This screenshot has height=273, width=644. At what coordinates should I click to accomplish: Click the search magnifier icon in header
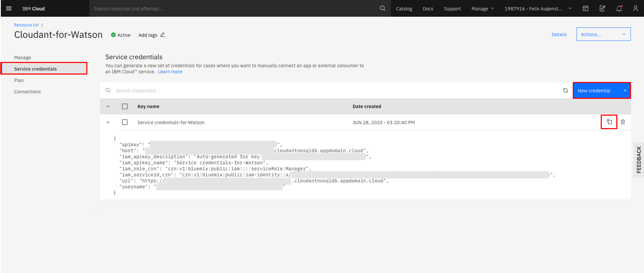(x=382, y=8)
